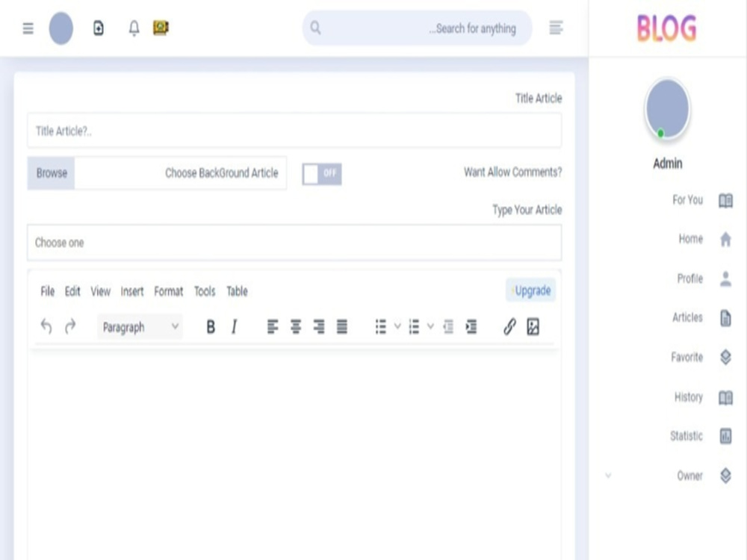
Task: Open Articles in the sidebar
Action: click(x=687, y=317)
